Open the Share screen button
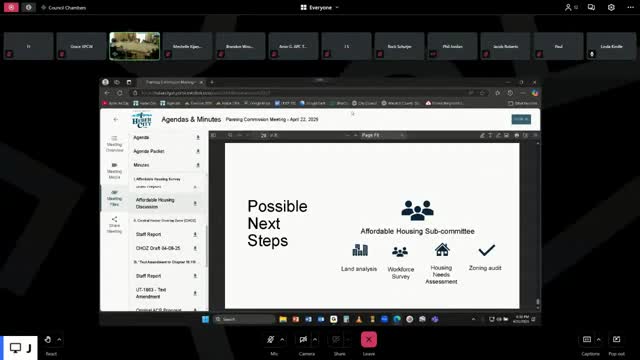640x360 pixels. [336, 340]
